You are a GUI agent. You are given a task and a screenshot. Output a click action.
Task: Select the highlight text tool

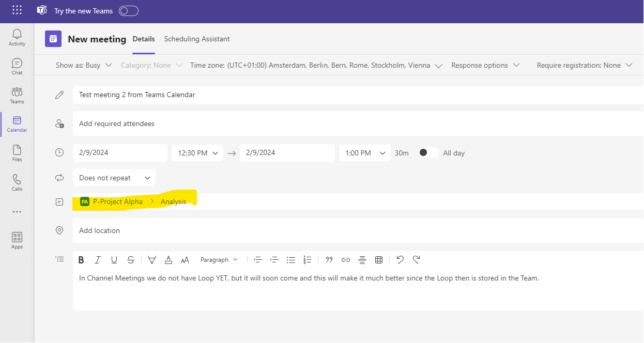[x=152, y=259]
